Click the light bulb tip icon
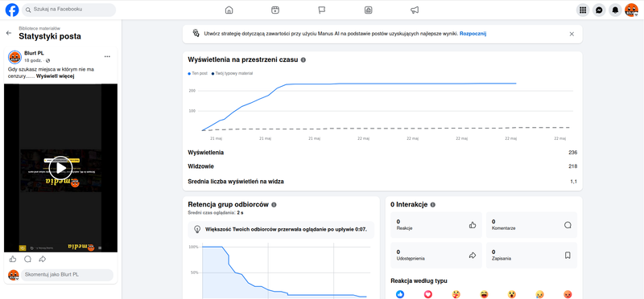The height and width of the screenshot is (299, 644). 197,229
